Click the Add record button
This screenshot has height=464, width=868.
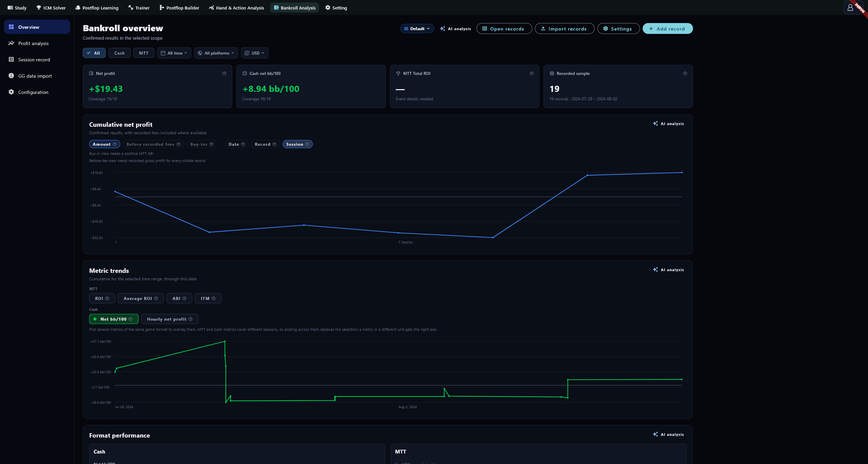coord(668,29)
